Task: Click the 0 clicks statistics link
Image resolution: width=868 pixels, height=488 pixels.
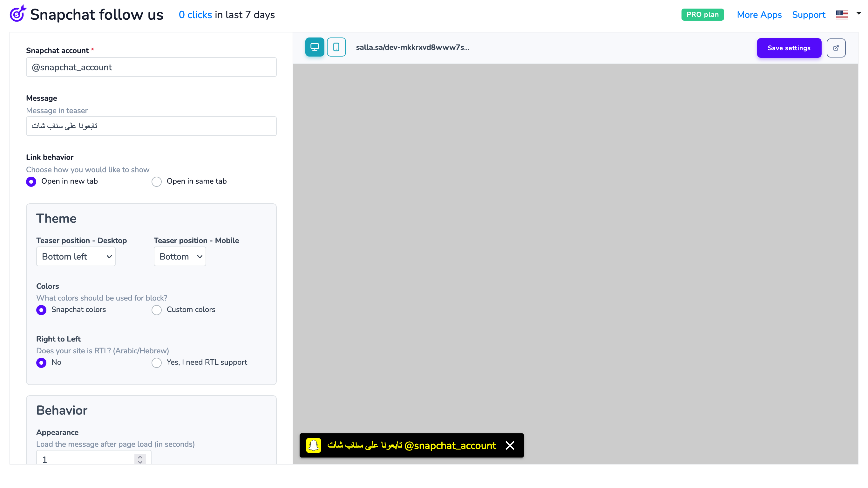Action: tap(195, 15)
